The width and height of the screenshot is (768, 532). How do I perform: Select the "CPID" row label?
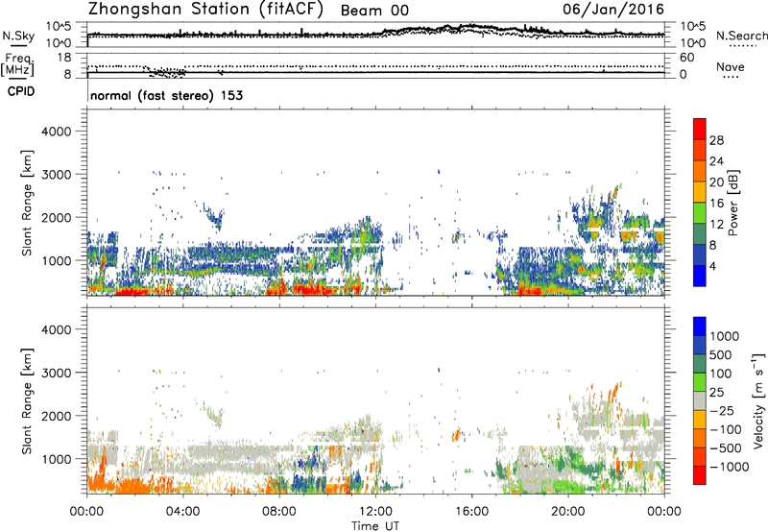pos(21,91)
